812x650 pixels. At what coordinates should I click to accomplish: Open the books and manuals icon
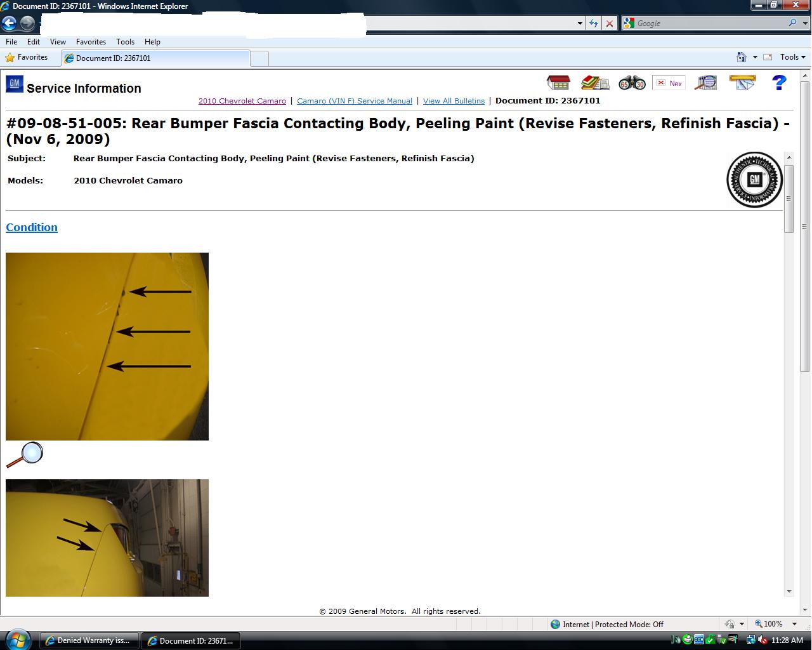[x=594, y=83]
